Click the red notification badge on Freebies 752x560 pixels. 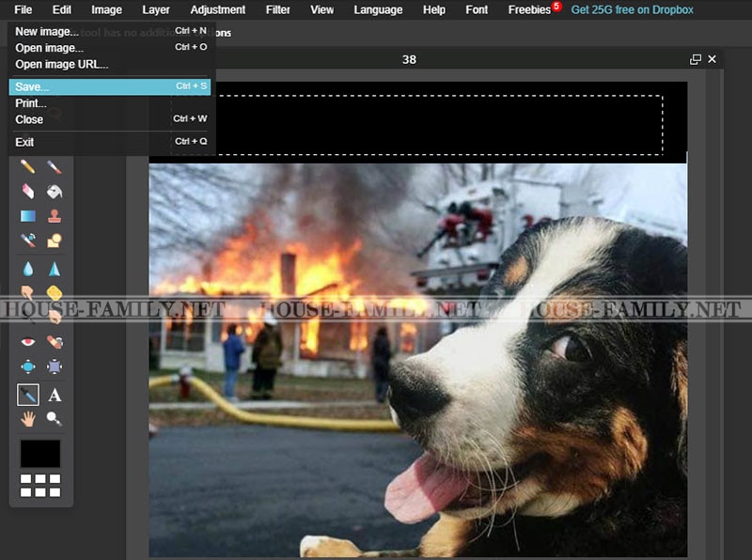556,6
